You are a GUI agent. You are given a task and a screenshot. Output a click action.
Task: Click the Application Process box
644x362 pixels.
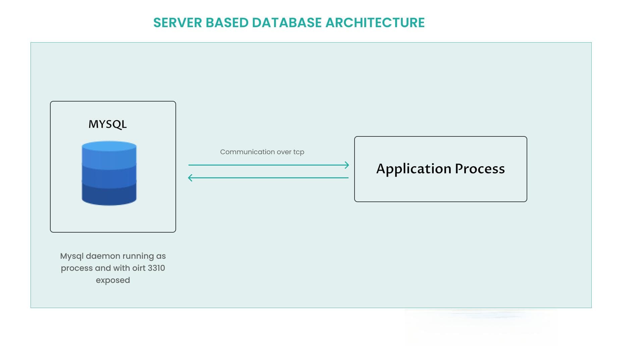(440, 169)
